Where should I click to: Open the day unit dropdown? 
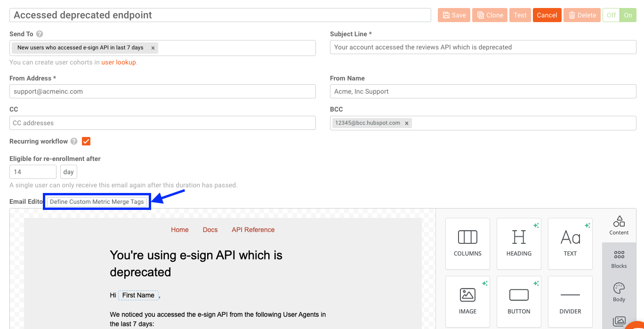click(x=69, y=172)
